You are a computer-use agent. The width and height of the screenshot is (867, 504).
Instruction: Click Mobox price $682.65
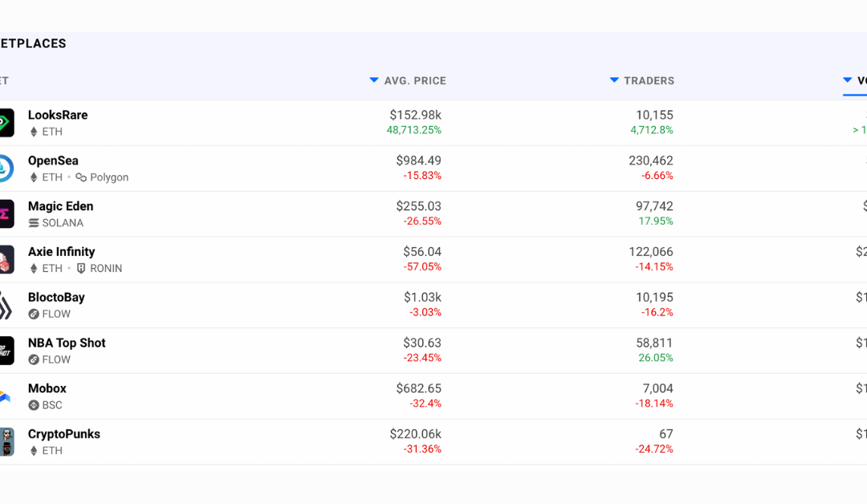(x=418, y=388)
